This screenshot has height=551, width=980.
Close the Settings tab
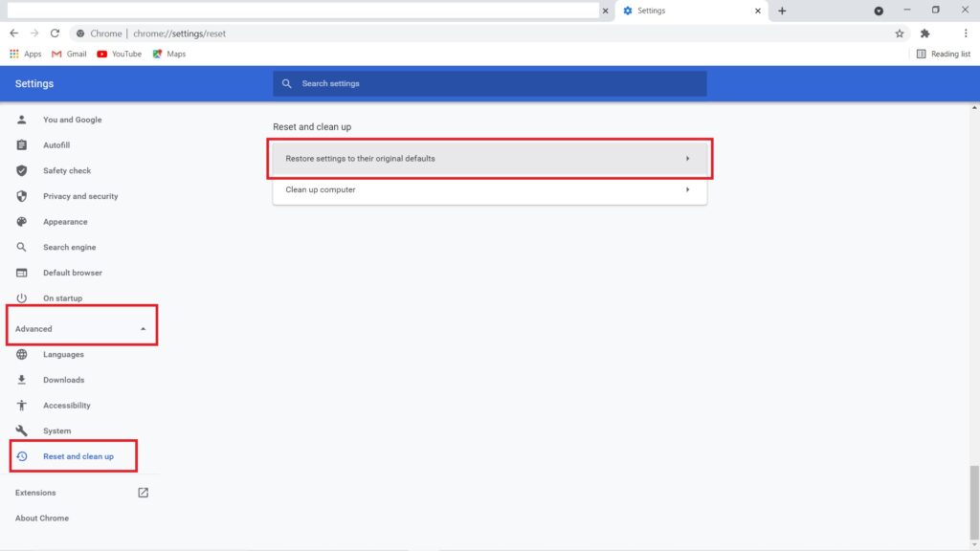point(758,11)
